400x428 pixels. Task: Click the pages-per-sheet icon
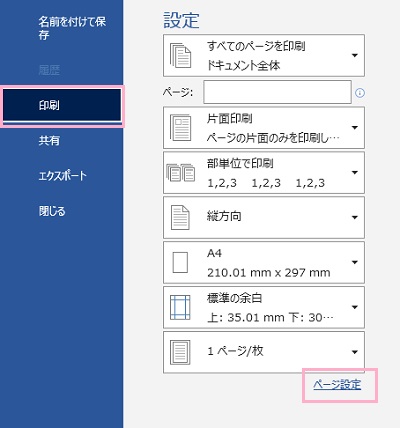click(x=180, y=352)
